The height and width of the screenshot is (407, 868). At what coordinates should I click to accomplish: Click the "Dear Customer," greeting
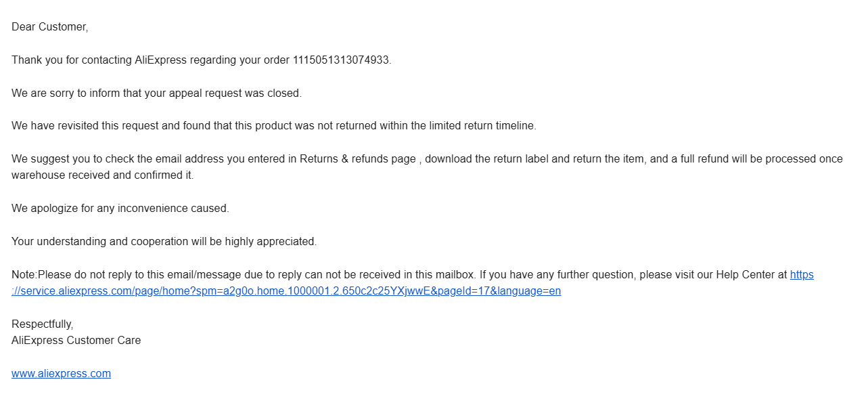pyautogui.click(x=49, y=27)
